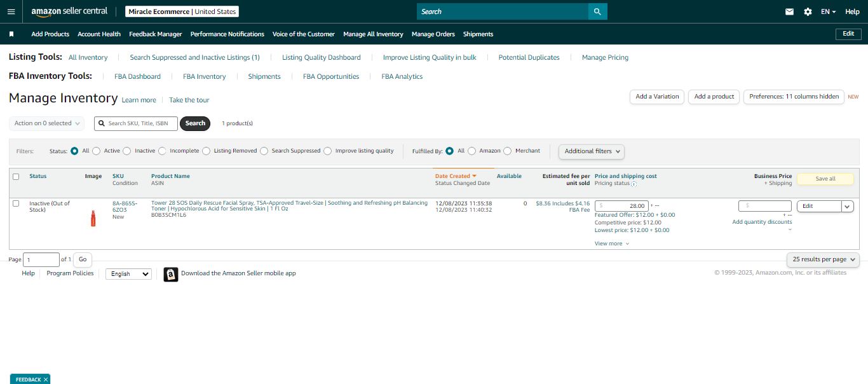This screenshot has height=384, width=868.
Task: Open Add Products menu item
Action: click(x=50, y=34)
